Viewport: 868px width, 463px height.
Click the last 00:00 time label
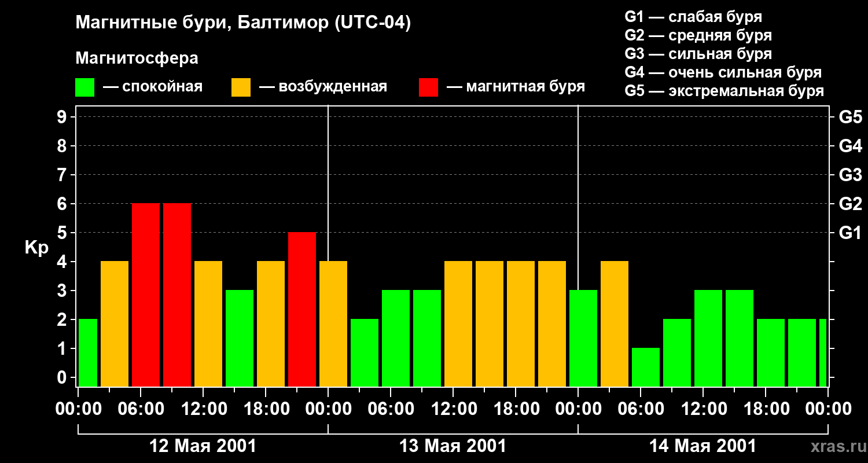point(827,409)
